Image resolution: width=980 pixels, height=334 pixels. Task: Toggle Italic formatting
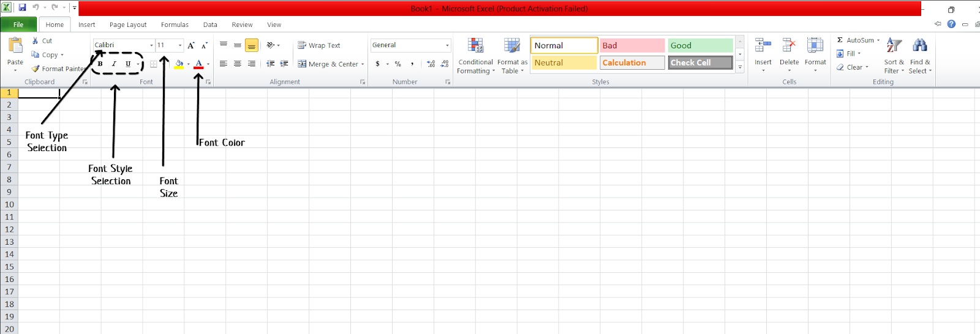[114, 64]
